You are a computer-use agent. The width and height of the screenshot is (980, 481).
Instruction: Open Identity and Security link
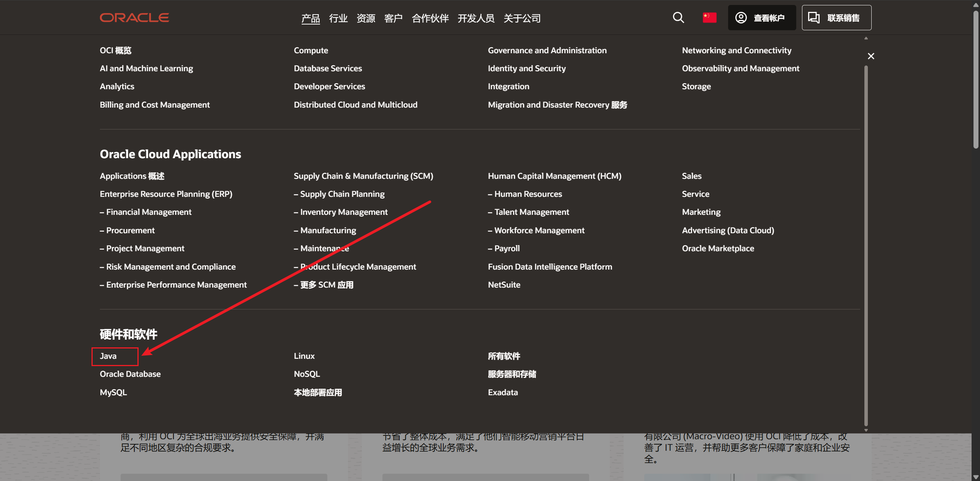point(527,69)
